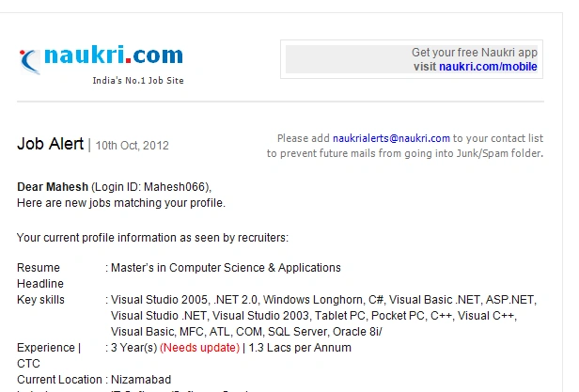Click '3 Year(s)' experience value
Image resolution: width=579 pixels, height=392 pixels.
pos(134,348)
